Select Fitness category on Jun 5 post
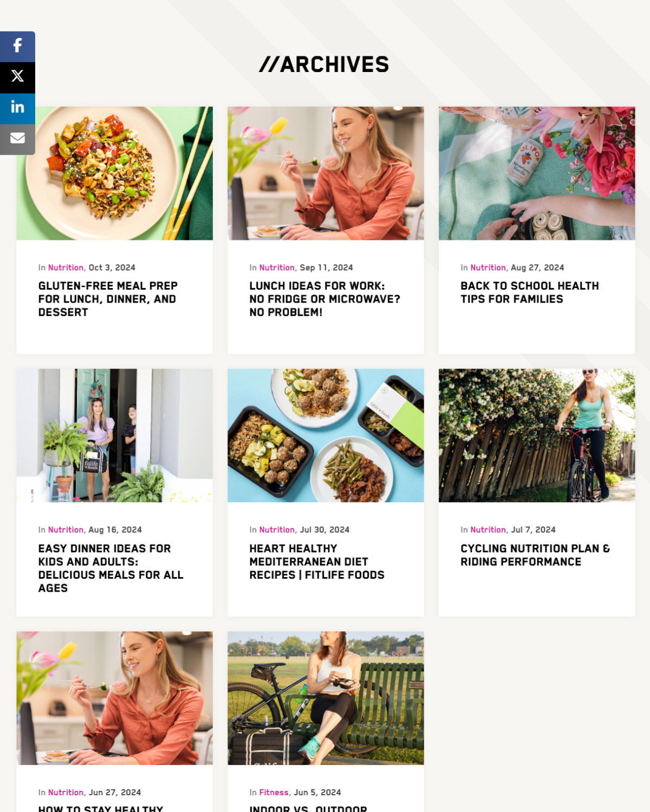This screenshot has width=650, height=812. [x=274, y=792]
